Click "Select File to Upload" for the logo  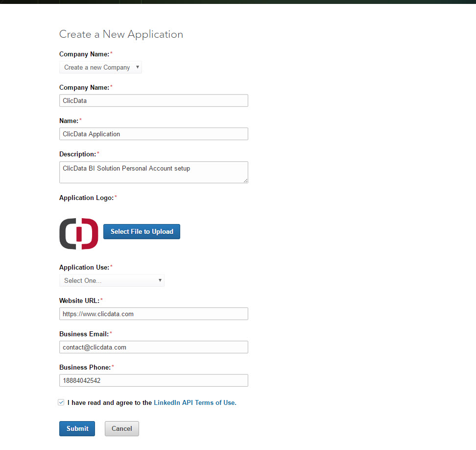pyautogui.click(x=142, y=231)
